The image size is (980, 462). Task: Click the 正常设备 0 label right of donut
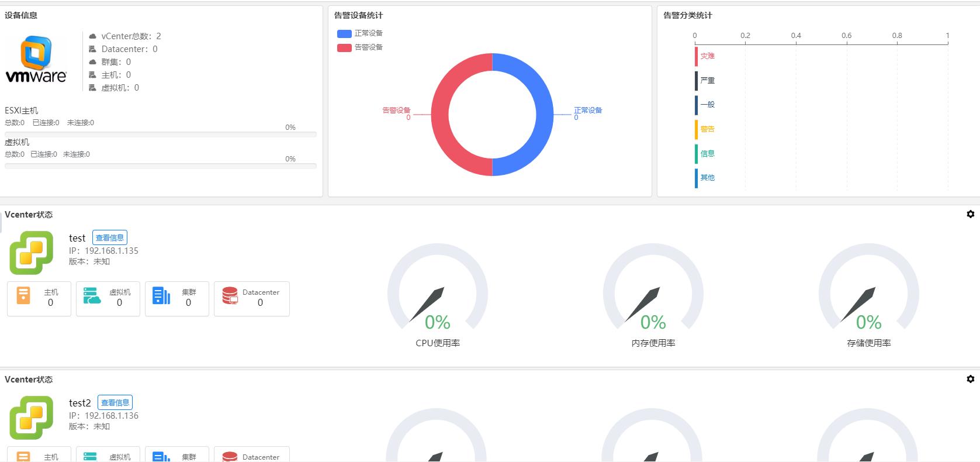click(x=588, y=113)
